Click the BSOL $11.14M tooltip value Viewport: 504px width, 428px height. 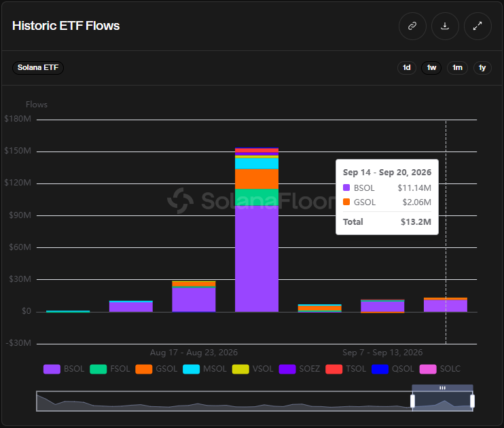414,188
